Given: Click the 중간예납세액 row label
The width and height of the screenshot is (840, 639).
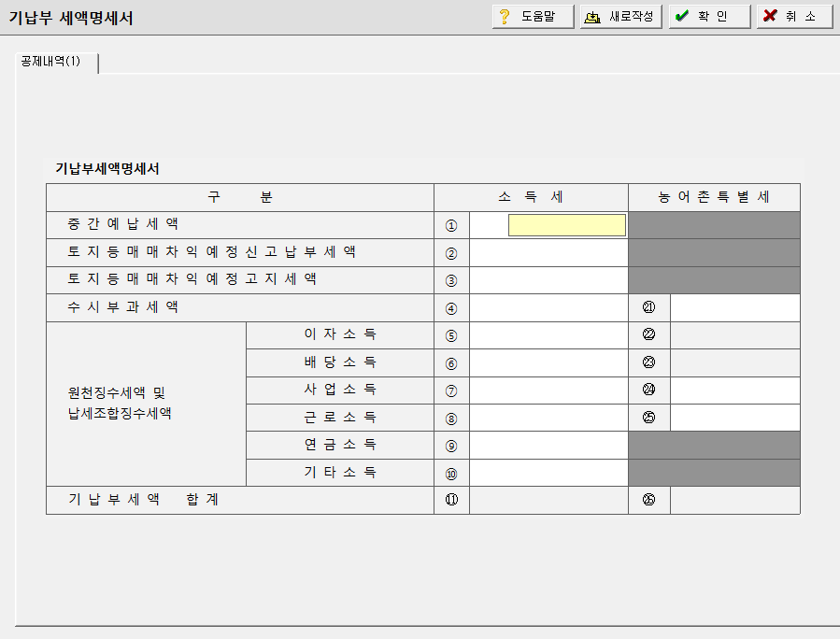Looking at the screenshot, I should pyautogui.click(x=122, y=224).
